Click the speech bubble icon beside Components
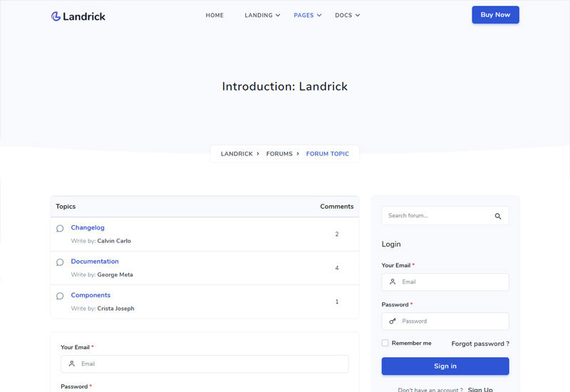 pos(60,296)
